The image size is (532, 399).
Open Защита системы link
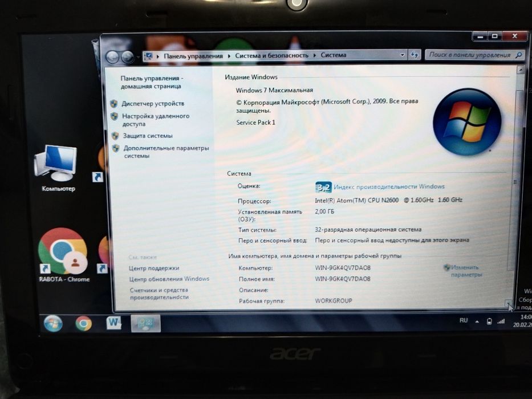pos(148,136)
